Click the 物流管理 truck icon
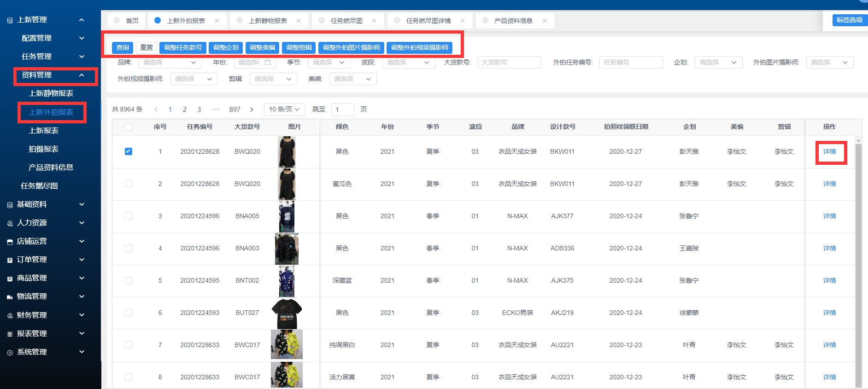Viewport: 868px width, 389px height. click(x=10, y=297)
